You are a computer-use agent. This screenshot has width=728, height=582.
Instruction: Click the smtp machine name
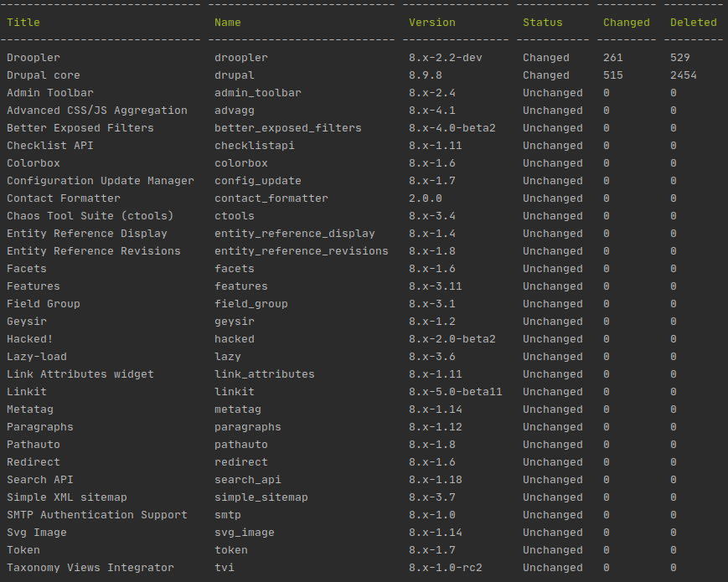point(228,516)
